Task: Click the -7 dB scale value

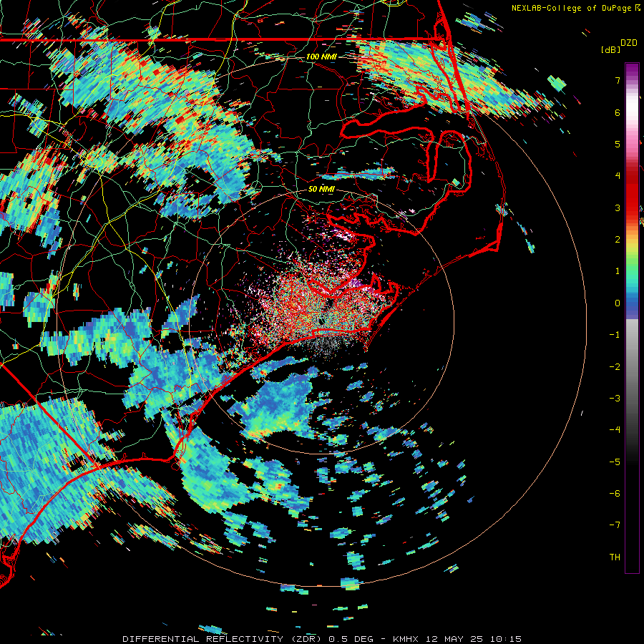Action: (615, 525)
